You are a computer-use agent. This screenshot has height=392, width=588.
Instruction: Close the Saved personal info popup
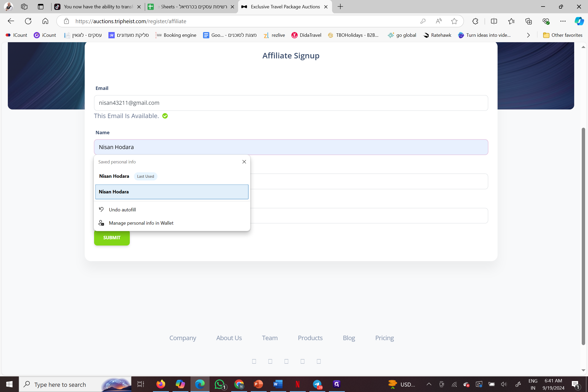point(244,162)
